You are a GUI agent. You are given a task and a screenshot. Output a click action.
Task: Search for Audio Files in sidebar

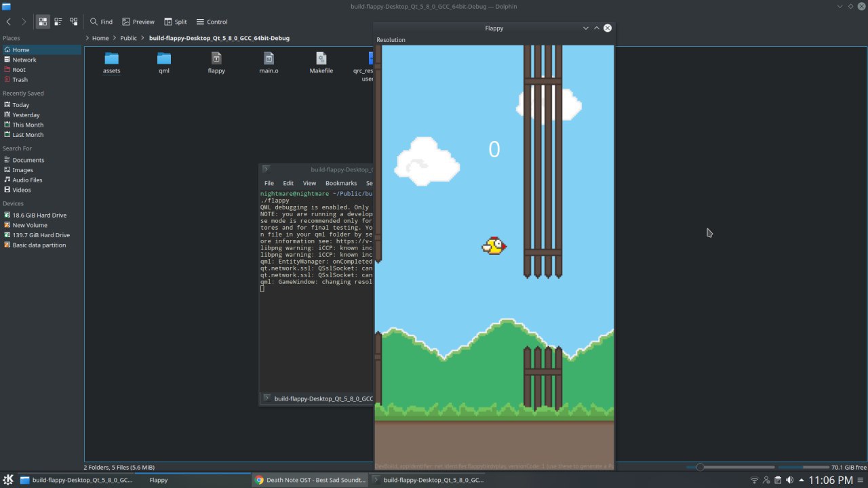[x=41, y=180]
